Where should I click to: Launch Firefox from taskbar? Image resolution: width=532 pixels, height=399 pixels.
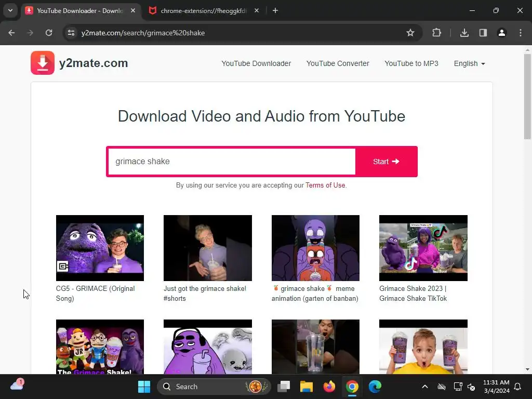pyautogui.click(x=329, y=387)
